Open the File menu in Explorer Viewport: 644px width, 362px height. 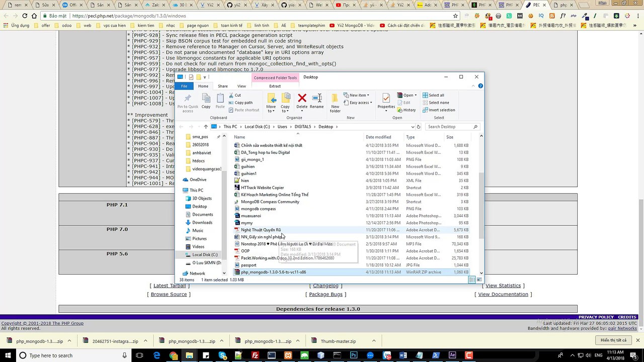click(184, 86)
